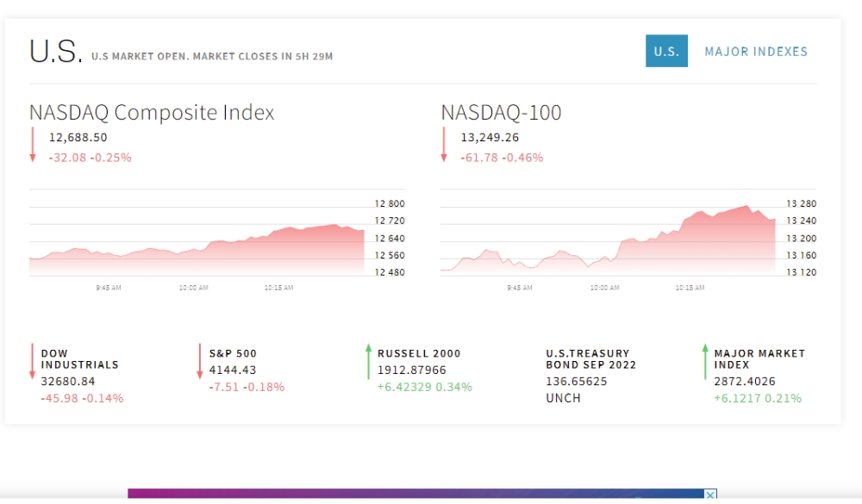This screenshot has height=504, width=862.
Task: Select the Dow change -45.98 -0.14%
Action: click(83, 399)
